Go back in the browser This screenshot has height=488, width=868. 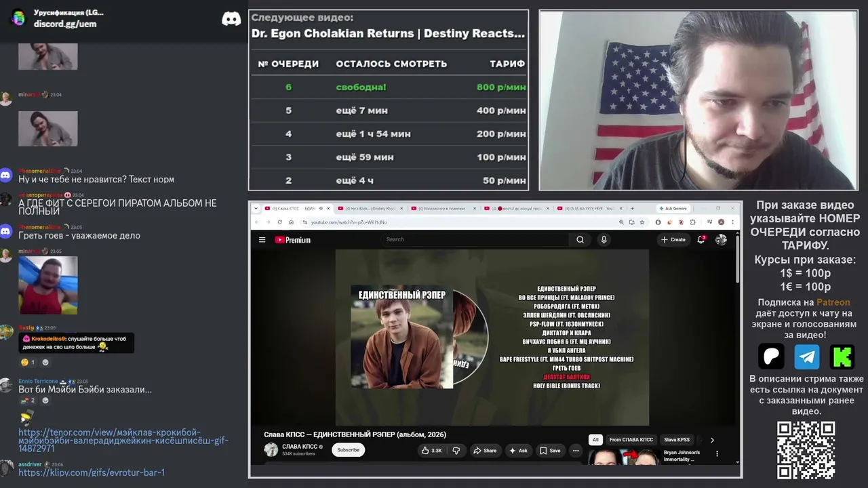click(x=256, y=222)
